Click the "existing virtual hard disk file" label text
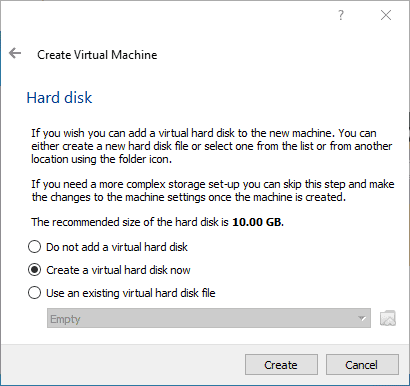410x386 pixels. 149,293
